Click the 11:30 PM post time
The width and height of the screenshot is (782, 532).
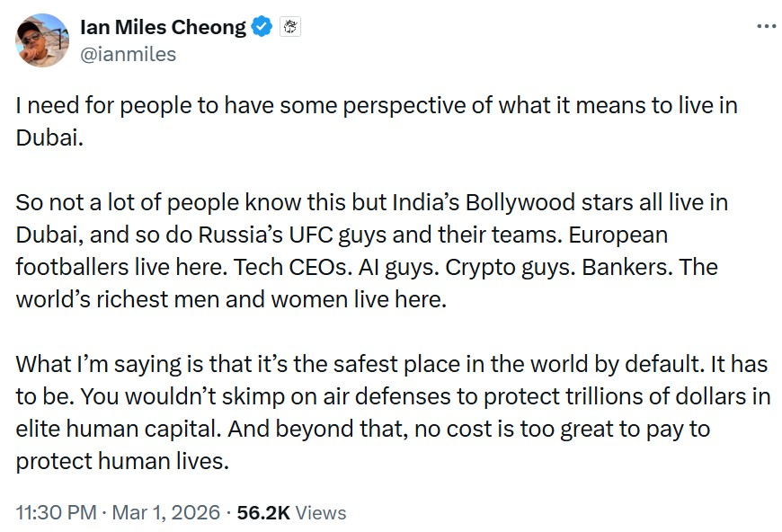pos(57,512)
